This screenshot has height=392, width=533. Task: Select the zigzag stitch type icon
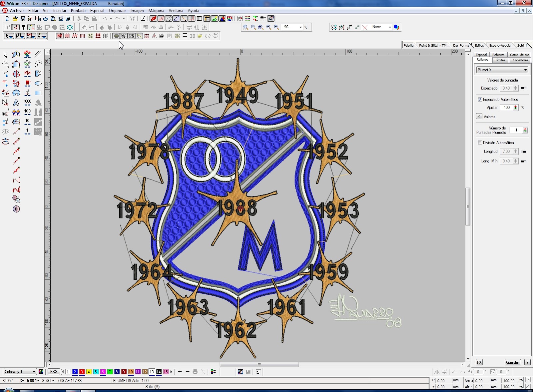75,36
